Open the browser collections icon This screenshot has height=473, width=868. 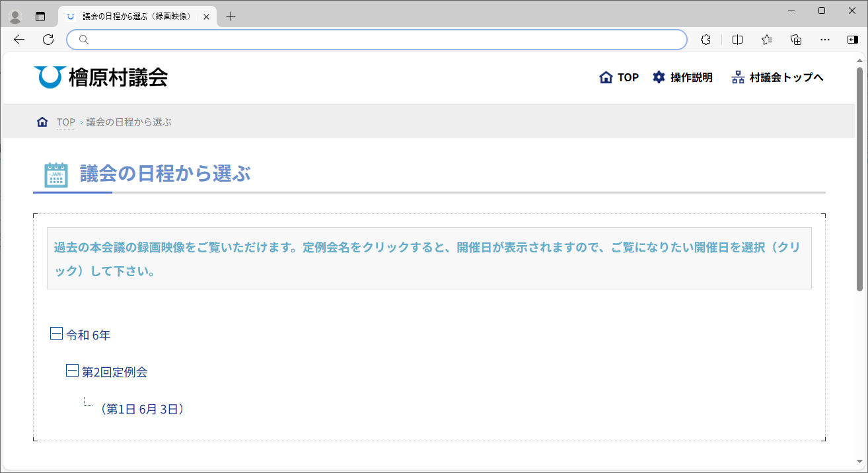pyautogui.click(x=796, y=40)
